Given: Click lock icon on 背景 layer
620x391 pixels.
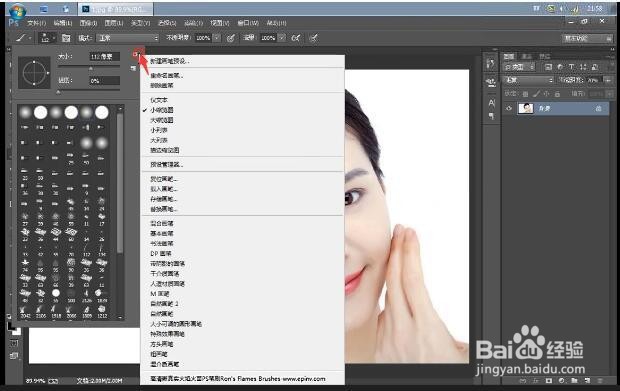Looking at the screenshot, I should click(599, 108).
